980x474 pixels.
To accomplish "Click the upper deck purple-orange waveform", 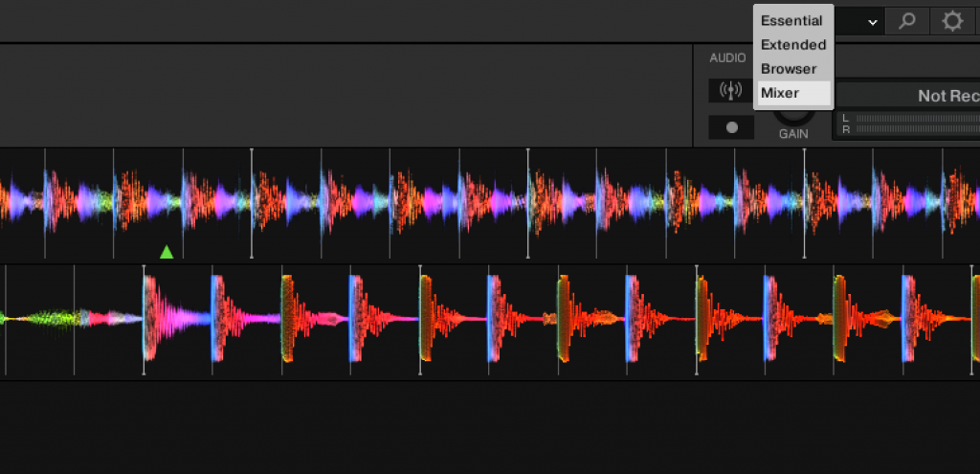I will click(x=490, y=204).
